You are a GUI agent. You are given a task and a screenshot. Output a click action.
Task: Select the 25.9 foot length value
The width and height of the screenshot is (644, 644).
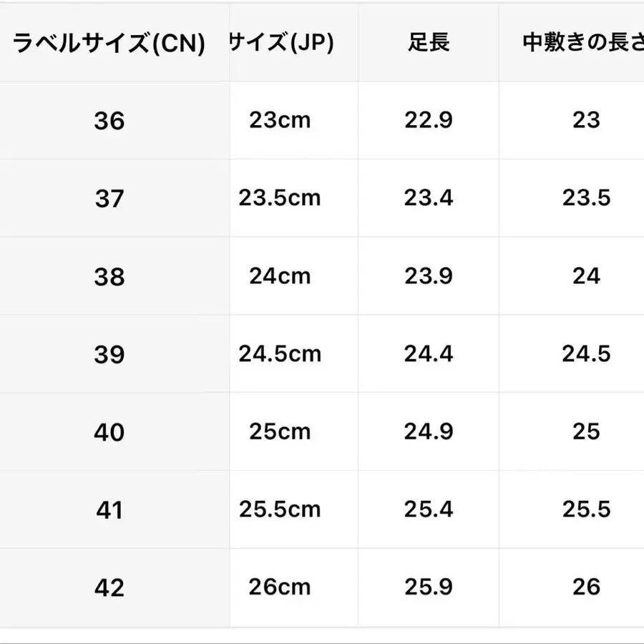428,587
